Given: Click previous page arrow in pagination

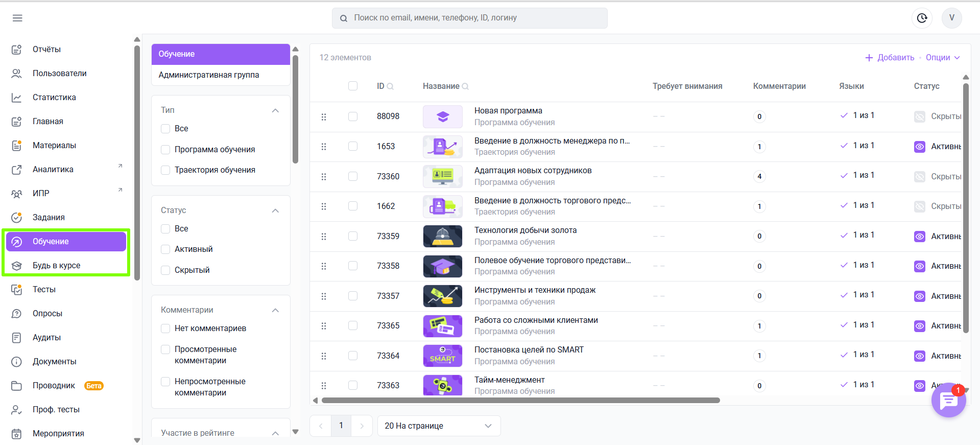Looking at the screenshot, I should pos(321,426).
